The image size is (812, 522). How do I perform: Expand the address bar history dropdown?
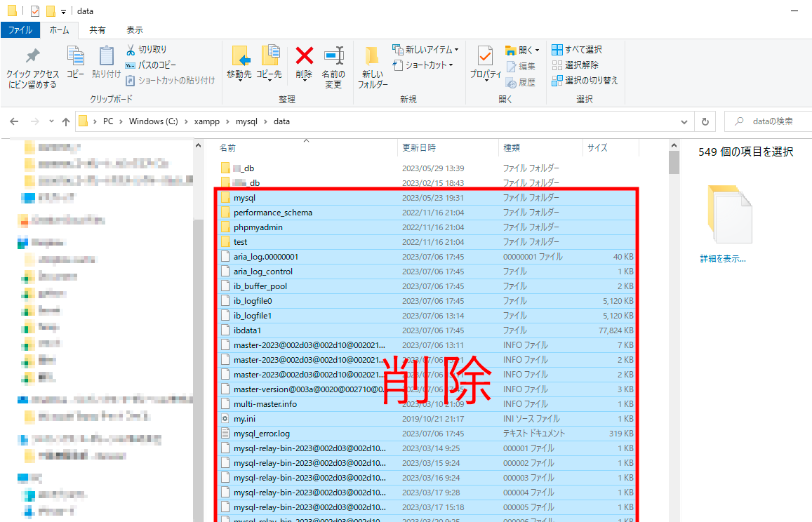685,121
